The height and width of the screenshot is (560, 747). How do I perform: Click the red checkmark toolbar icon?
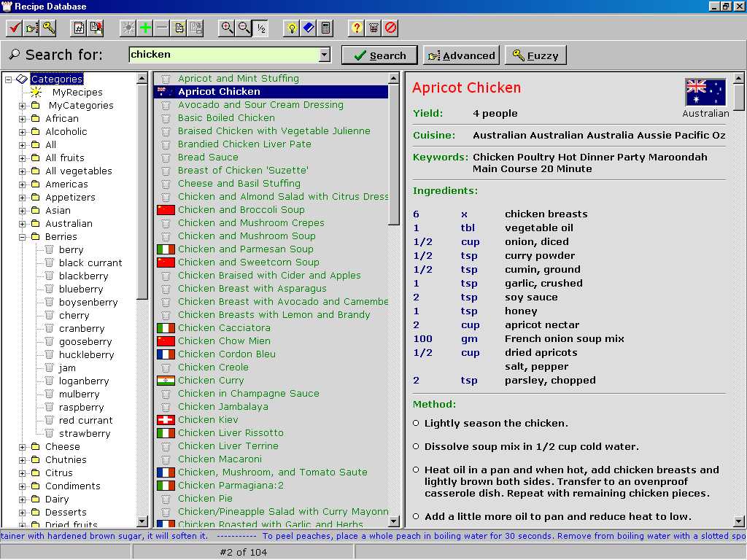(x=13, y=28)
